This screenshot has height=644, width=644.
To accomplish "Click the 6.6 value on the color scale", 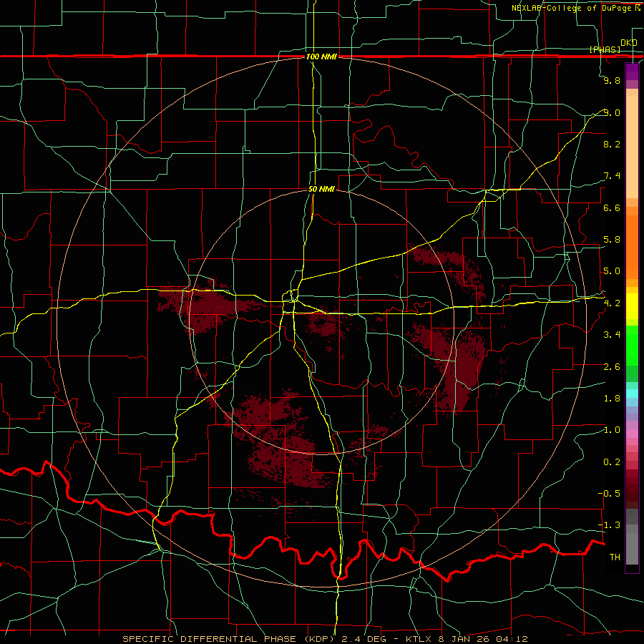I will point(612,208).
